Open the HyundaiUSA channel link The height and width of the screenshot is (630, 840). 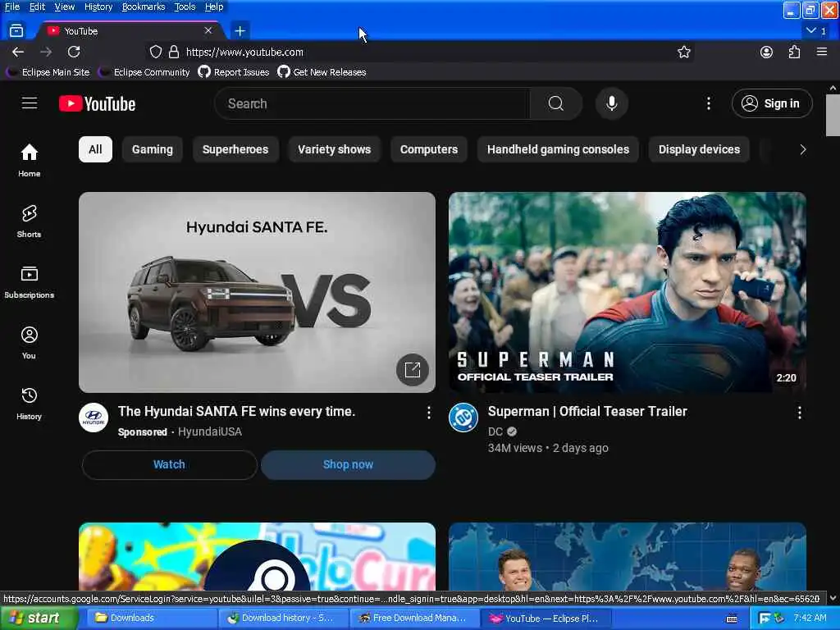(x=209, y=431)
